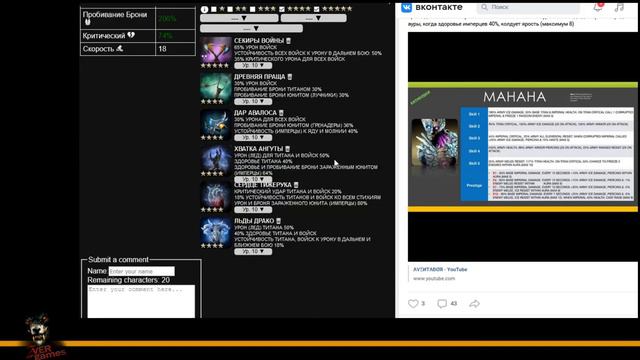
Task: Select the Сердце Тижерука artifact image
Action: click(x=216, y=194)
